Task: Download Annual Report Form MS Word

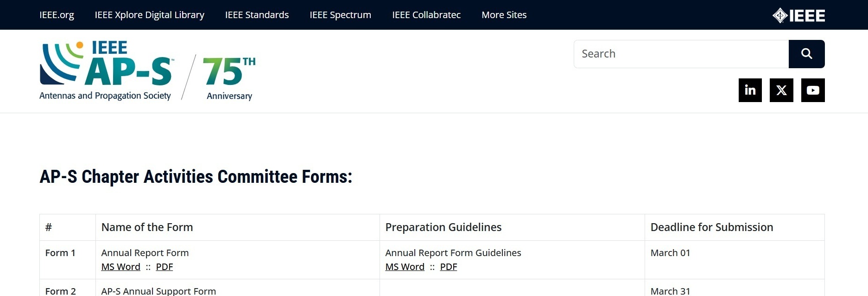Action: pos(120,267)
